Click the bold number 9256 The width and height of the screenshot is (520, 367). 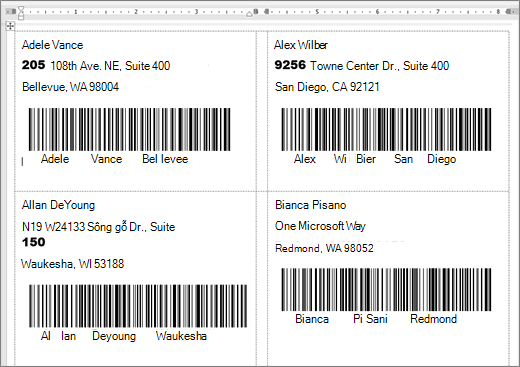[x=290, y=65]
